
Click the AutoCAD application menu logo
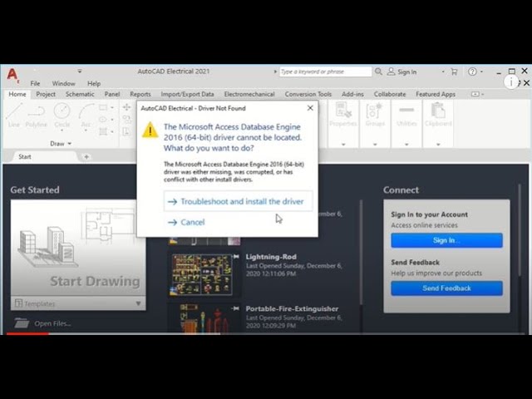click(x=12, y=76)
